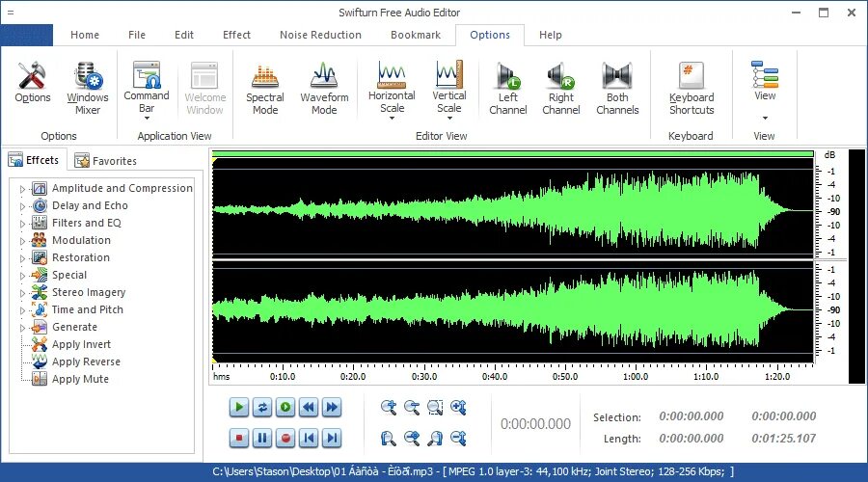This screenshot has height=482, width=868.
Task: Open Horizontal Scale dropdown
Action: coord(392,90)
